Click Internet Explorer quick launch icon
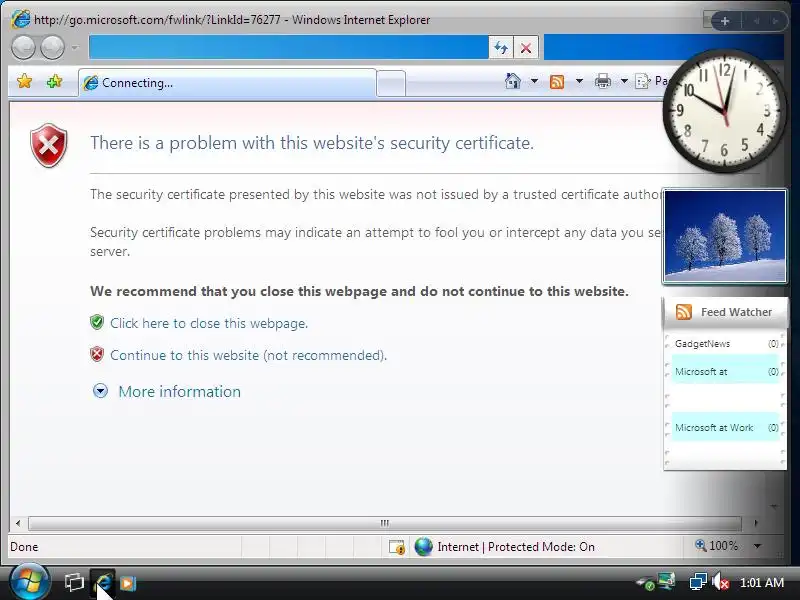 tap(103, 582)
